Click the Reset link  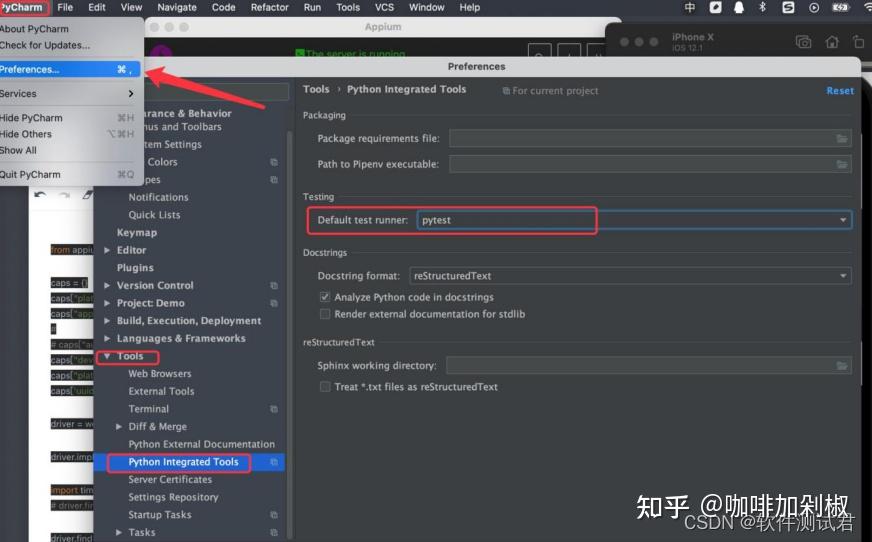point(840,91)
